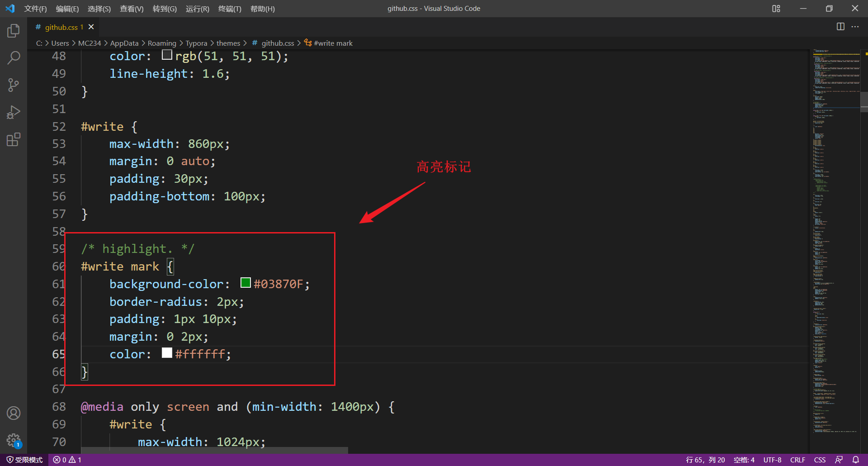Click the '@media only screen' rule line

238,407
